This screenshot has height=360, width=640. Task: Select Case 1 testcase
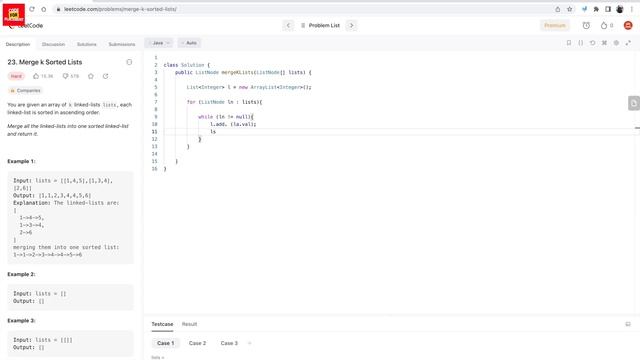166,343
